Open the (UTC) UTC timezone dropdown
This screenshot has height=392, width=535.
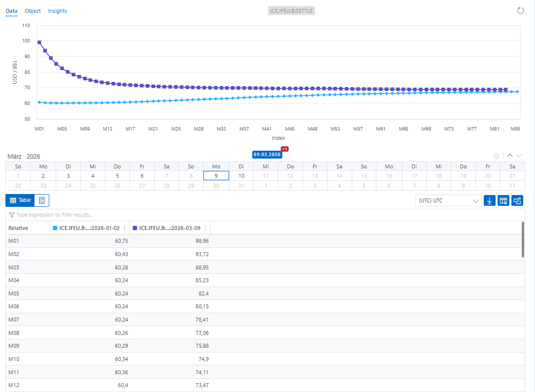tap(448, 200)
